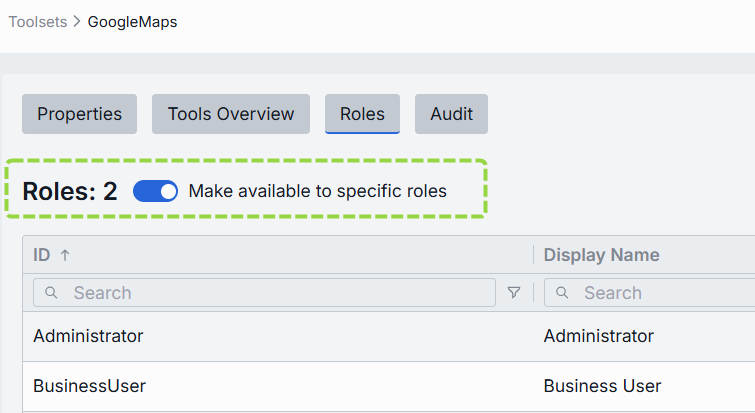Screen dimensions: 755x413
Task: Click the Administrator display name cell
Action: click(x=598, y=336)
